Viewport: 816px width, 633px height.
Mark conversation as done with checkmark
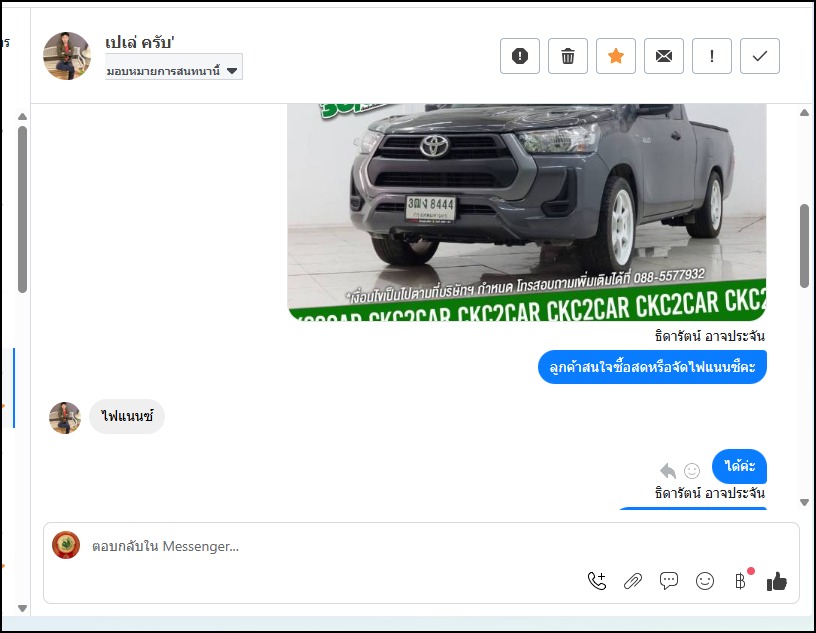(x=759, y=56)
